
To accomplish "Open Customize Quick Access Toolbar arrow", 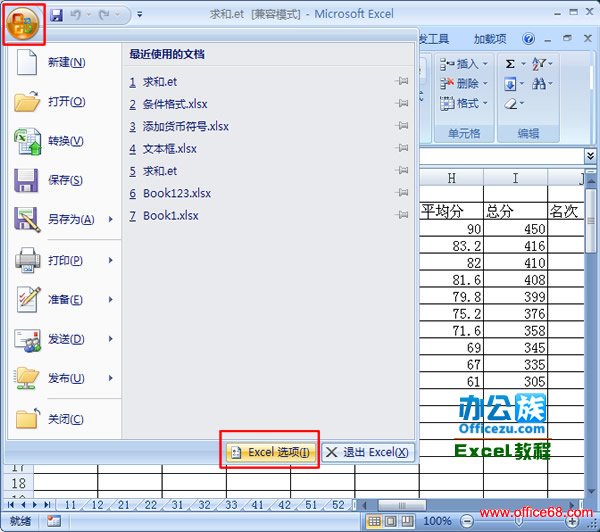I will [140, 15].
